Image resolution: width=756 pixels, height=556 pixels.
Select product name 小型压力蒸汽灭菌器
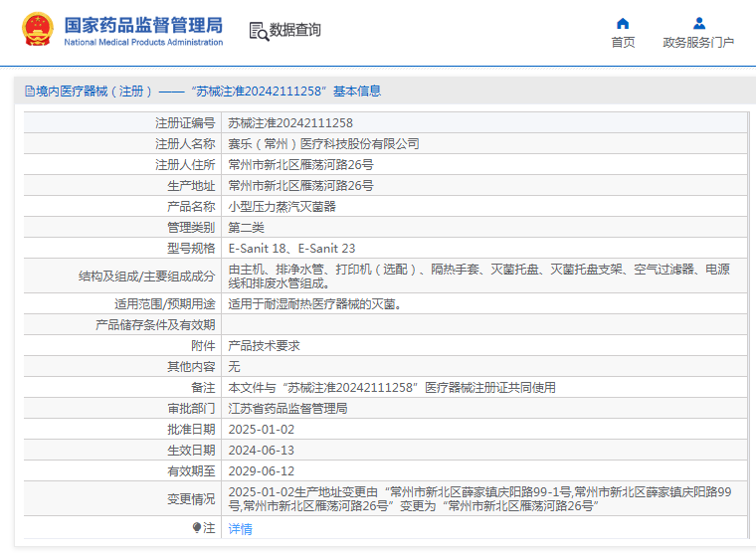[283, 207]
